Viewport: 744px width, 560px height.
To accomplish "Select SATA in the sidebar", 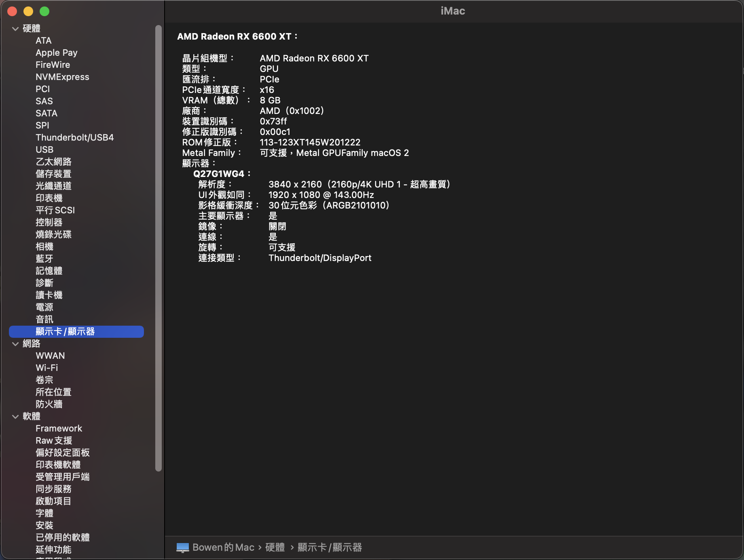I will (x=46, y=114).
